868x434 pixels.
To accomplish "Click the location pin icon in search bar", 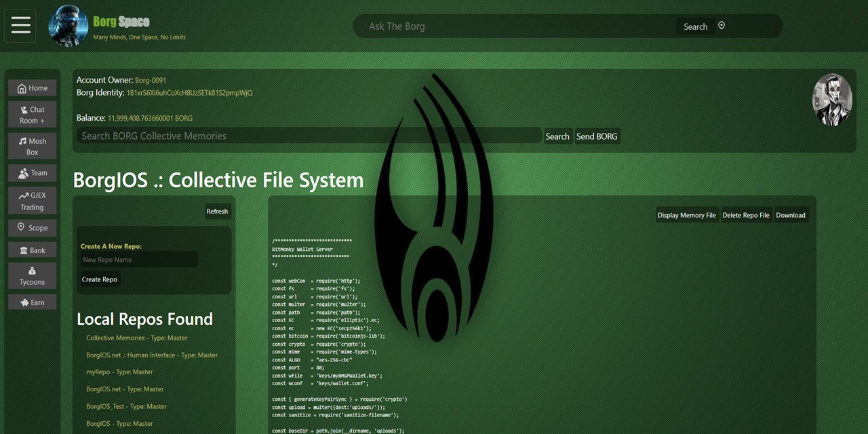I will click(x=722, y=26).
